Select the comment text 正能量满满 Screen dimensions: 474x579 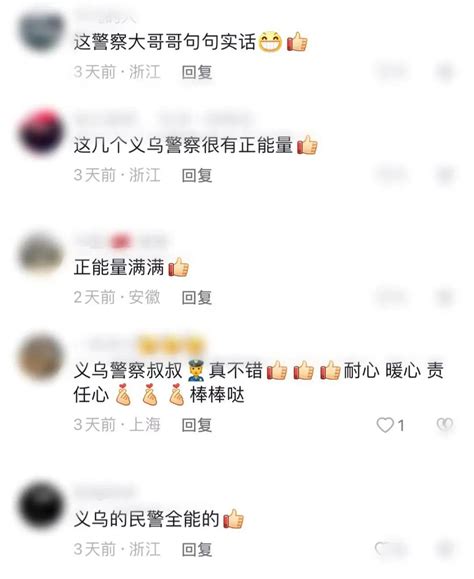pyautogui.click(x=119, y=267)
